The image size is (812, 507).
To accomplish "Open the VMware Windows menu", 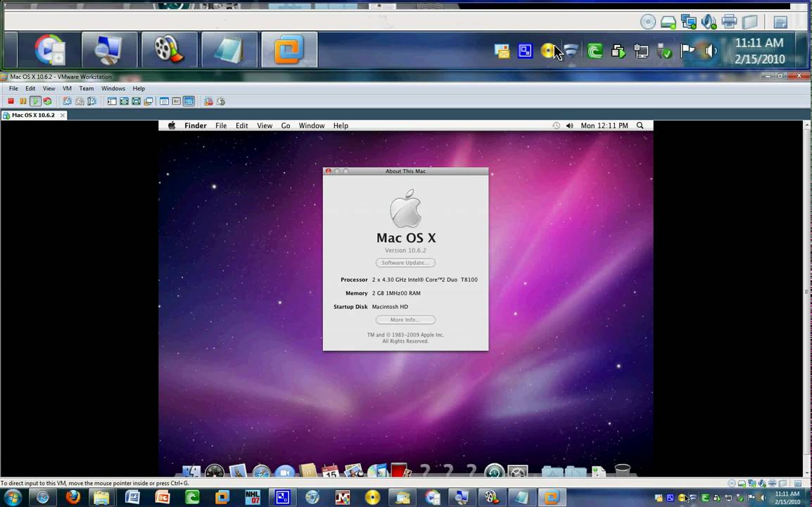I will coord(113,89).
